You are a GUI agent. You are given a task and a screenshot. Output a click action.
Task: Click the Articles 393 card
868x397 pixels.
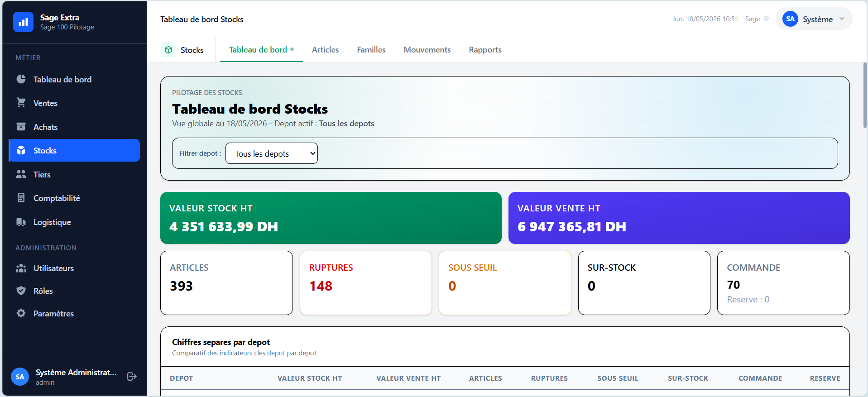[x=226, y=283]
